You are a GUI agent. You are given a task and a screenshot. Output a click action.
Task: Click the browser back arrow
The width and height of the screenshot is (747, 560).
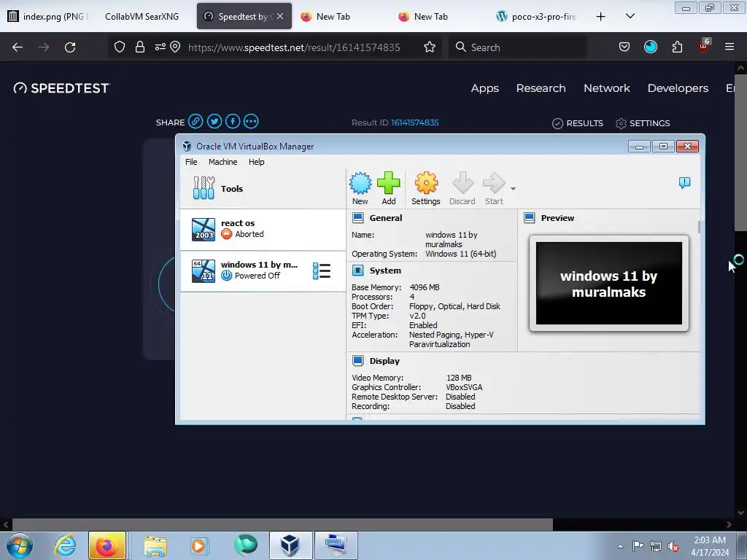click(x=18, y=47)
